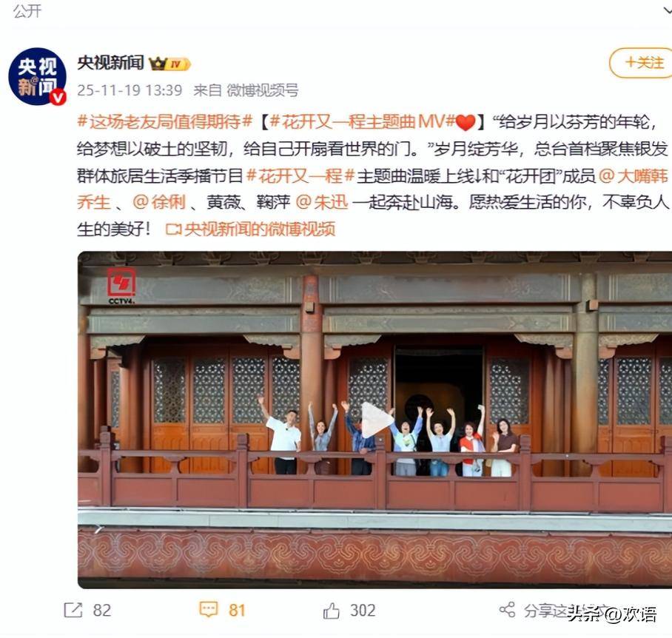Image resolution: width=672 pixels, height=638 pixels.
Task: Open the #花开又一程# topic link
Action: tap(301, 175)
